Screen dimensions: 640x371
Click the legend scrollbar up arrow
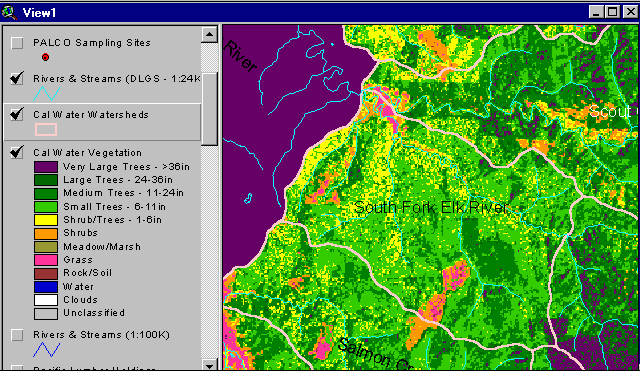coord(210,35)
